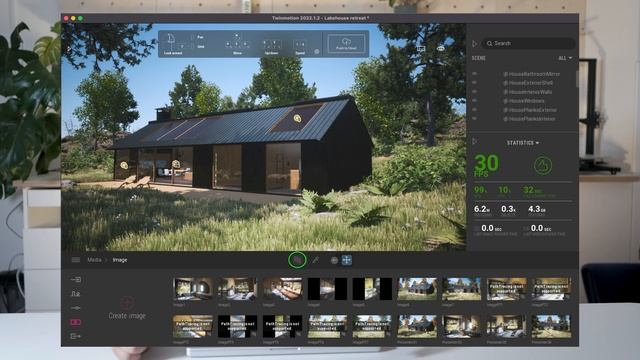Screen dimensions: 640x360
Task: Select HouseBathroomMirror in the scene list
Action: click(531, 74)
